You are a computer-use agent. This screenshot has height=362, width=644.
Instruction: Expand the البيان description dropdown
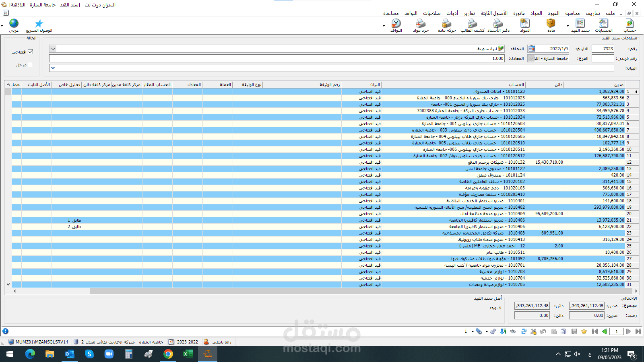(x=53, y=68)
